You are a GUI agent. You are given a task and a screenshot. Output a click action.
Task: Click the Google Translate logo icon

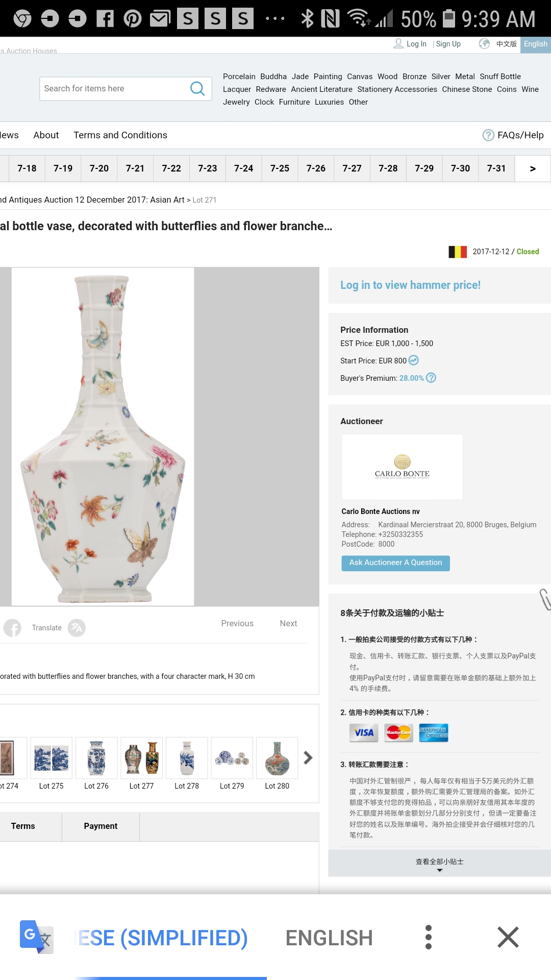[x=36, y=937]
